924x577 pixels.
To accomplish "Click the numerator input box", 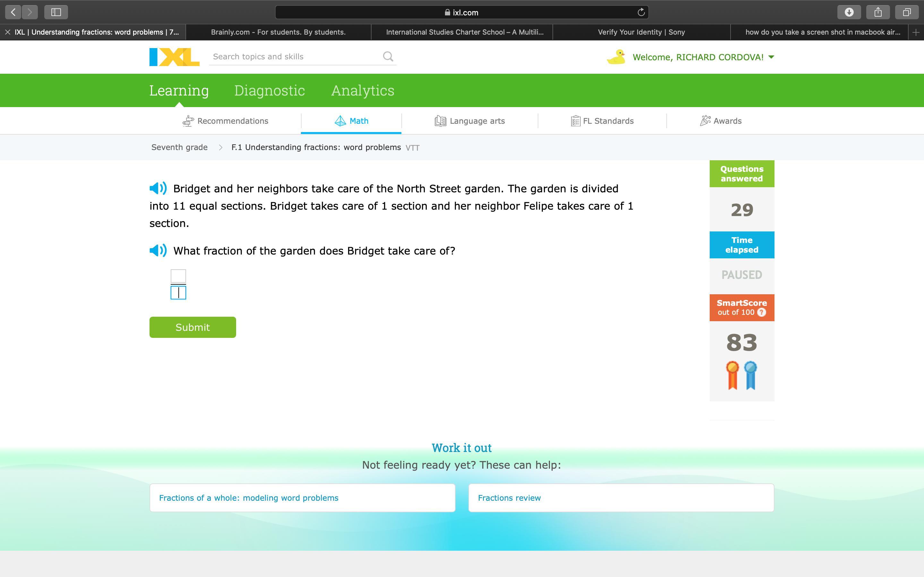I will pos(178,276).
